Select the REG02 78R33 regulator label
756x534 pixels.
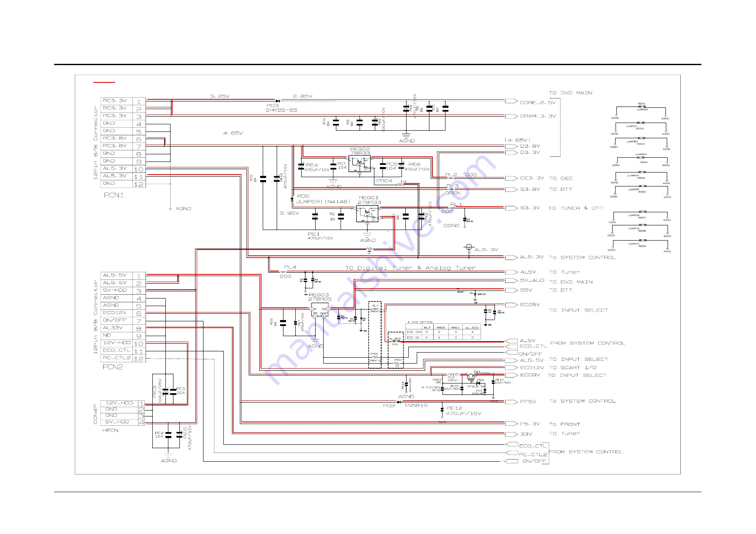(x=360, y=151)
